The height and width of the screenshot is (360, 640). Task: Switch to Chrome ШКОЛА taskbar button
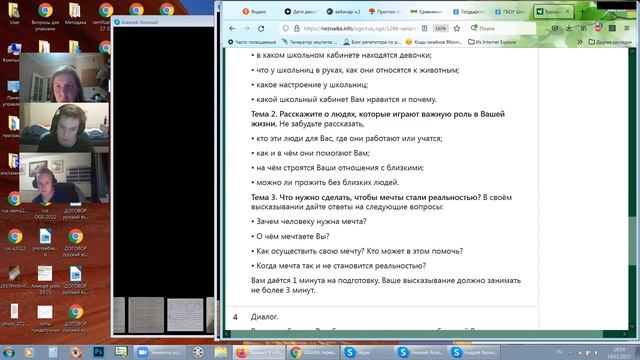click(x=313, y=352)
